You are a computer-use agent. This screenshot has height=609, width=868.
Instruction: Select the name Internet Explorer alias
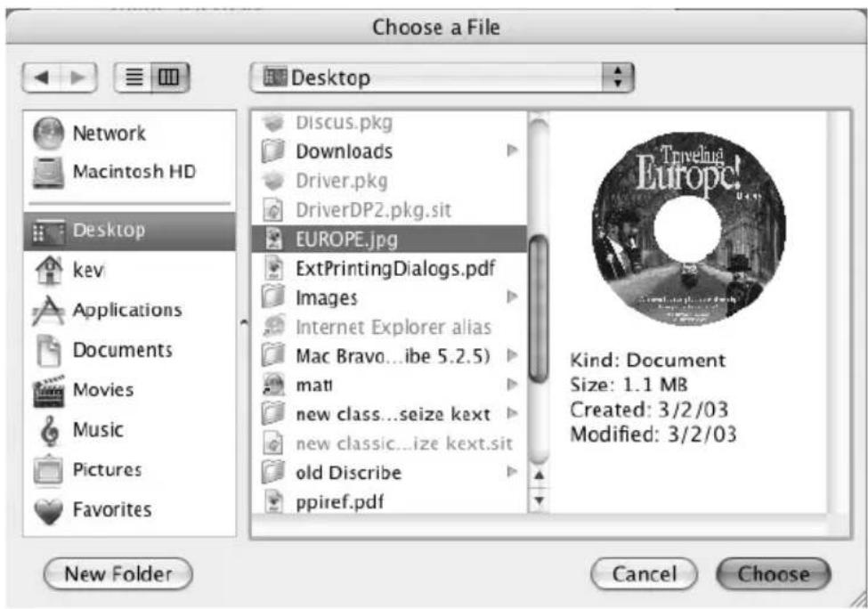393,327
